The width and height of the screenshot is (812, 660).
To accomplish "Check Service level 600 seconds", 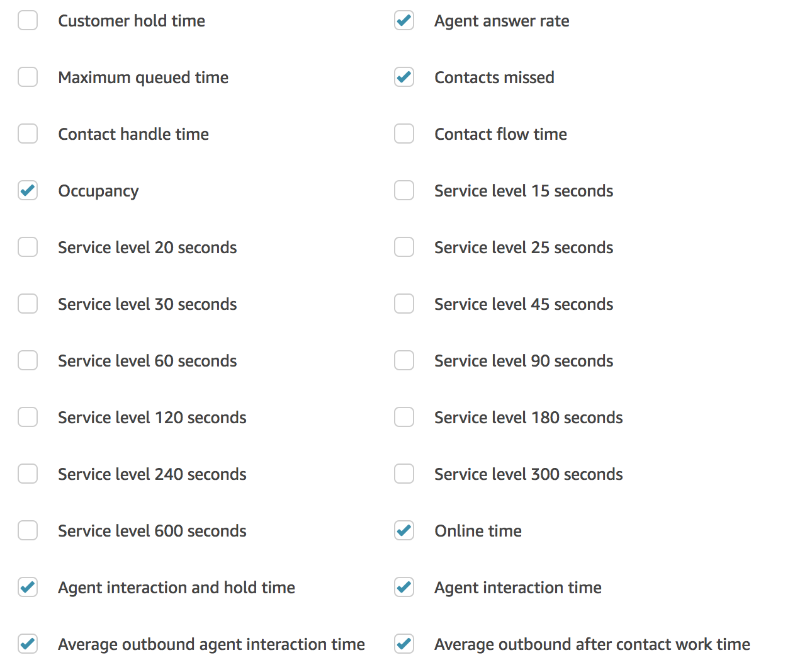I will 28,530.
